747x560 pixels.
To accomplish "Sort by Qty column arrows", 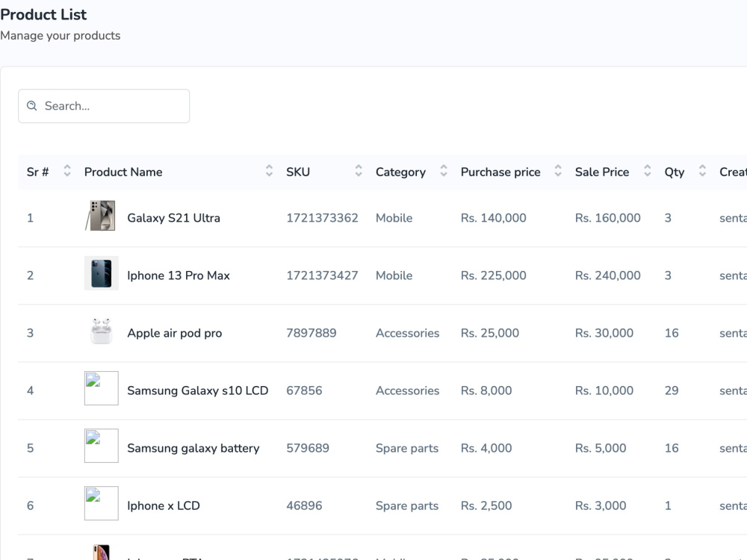I will pyautogui.click(x=702, y=170).
